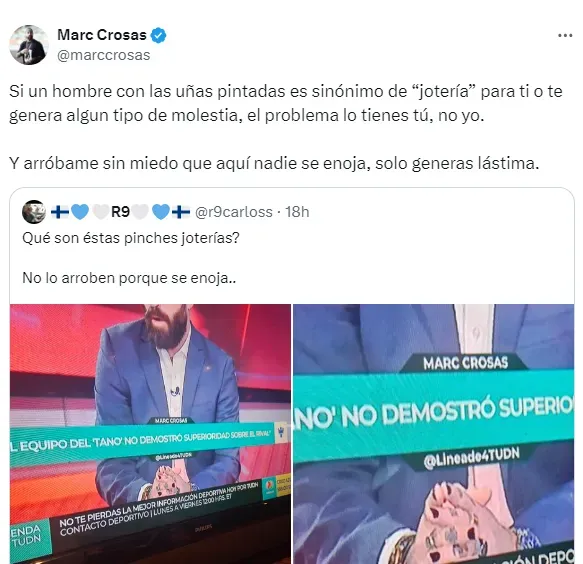Open the three-dot more options menu
The image size is (583, 564).
click(x=565, y=36)
